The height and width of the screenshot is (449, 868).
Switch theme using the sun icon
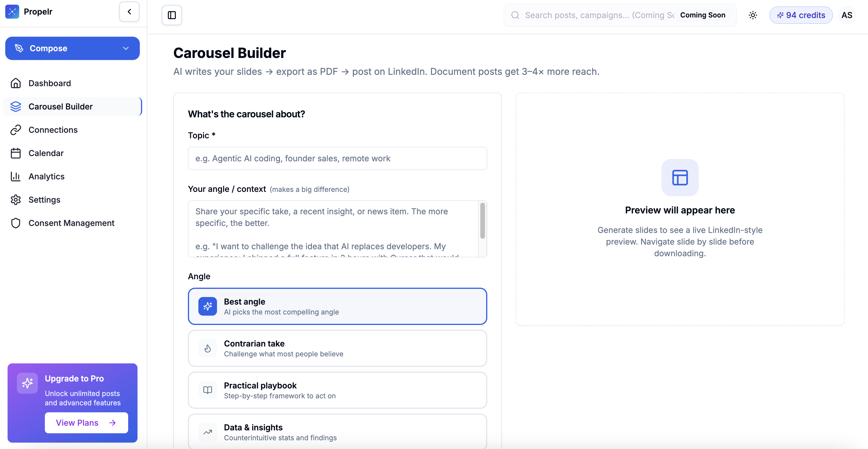point(753,15)
